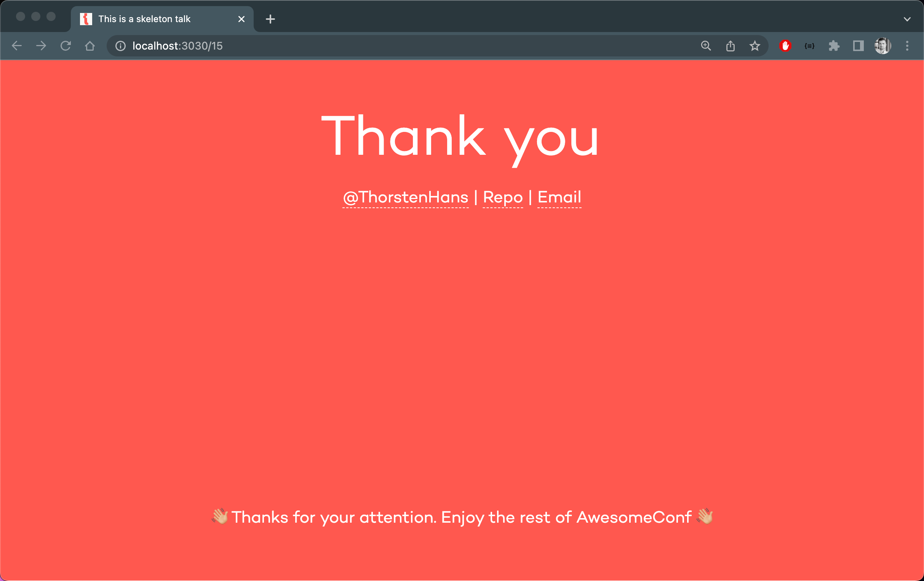Click the browser back arrow
This screenshot has width=924, height=581.
17,46
